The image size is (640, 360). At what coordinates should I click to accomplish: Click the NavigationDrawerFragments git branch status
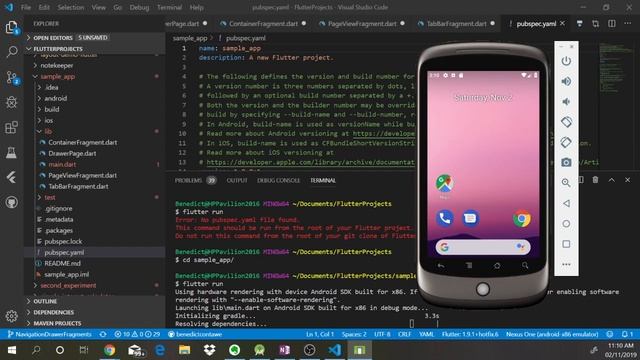(x=49, y=334)
